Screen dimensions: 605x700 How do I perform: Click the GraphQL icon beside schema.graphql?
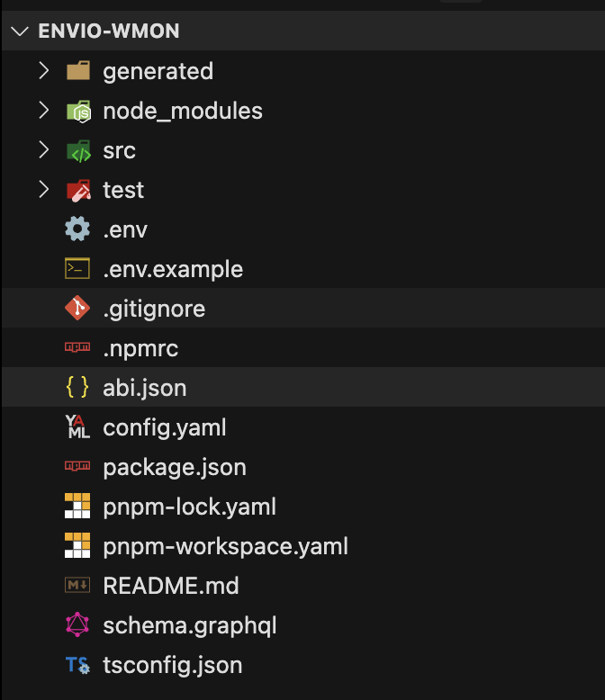pos(78,625)
